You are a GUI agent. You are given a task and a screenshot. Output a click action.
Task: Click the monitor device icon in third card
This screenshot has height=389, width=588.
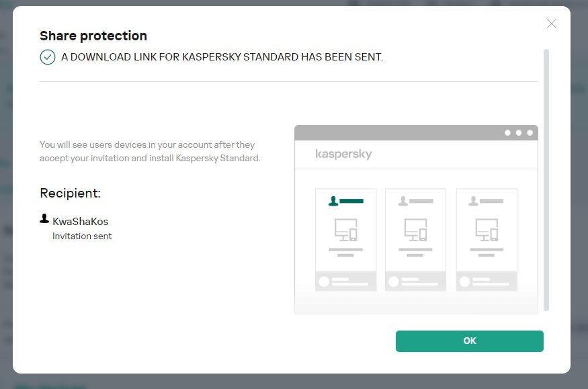pos(487,230)
